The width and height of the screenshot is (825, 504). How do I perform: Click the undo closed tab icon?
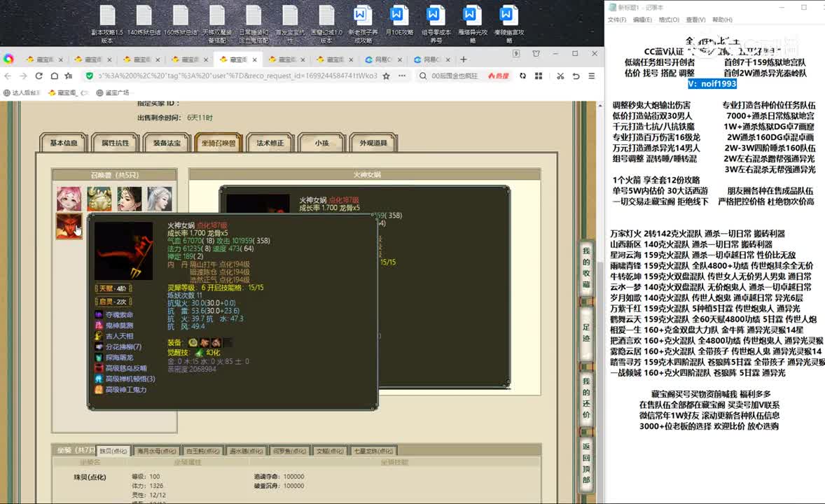[576, 76]
